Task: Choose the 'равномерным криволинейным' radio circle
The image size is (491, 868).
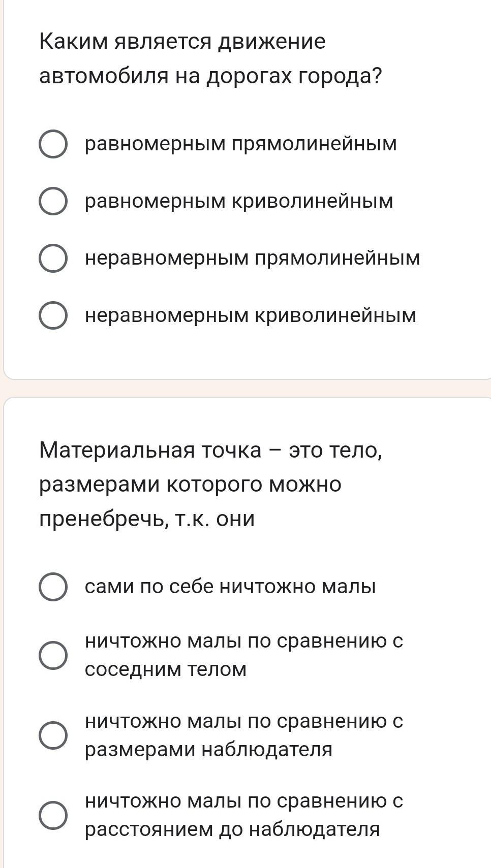Action: (53, 201)
